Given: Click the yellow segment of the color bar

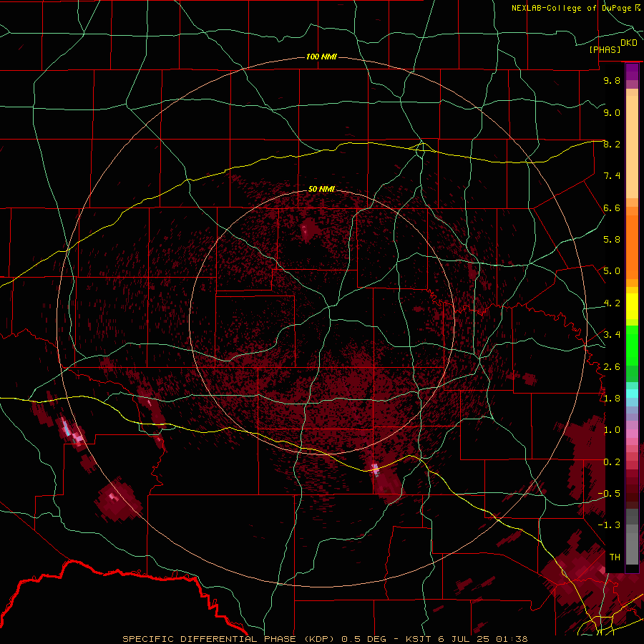Looking at the screenshot, I should click(632, 306).
